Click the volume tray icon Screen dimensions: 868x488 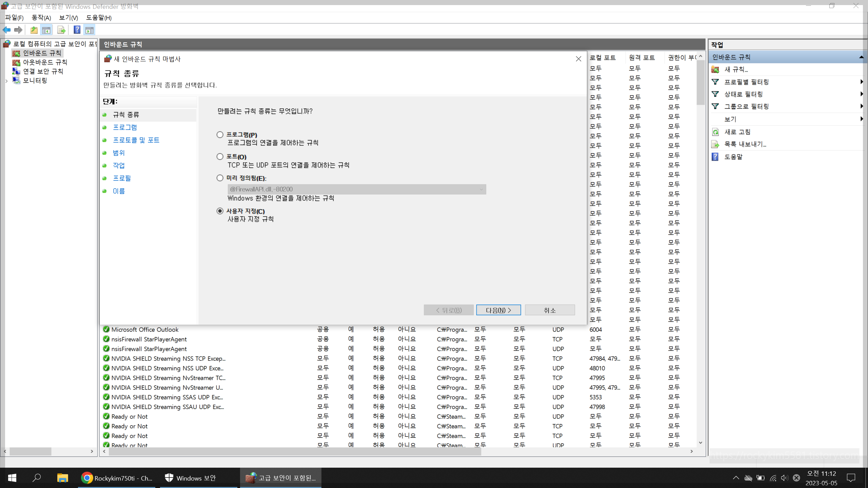point(784,478)
